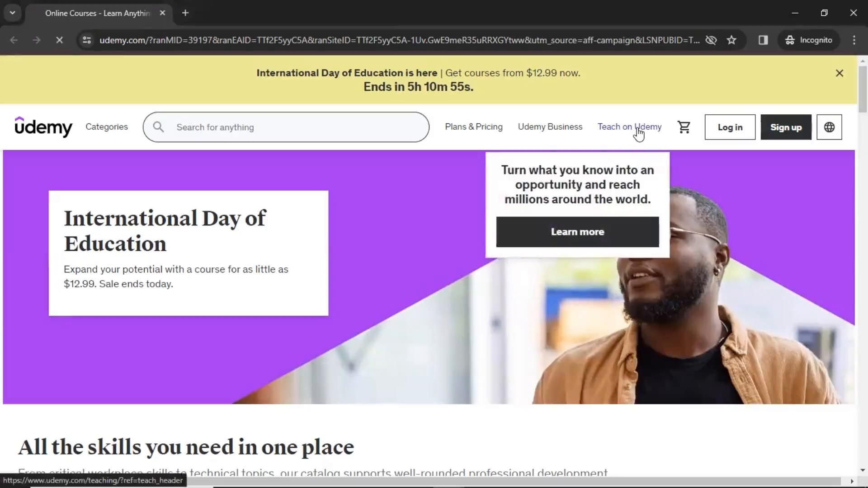Click the back navigation arrow icon
Screen dimensions: 868x488
(14, 40)
